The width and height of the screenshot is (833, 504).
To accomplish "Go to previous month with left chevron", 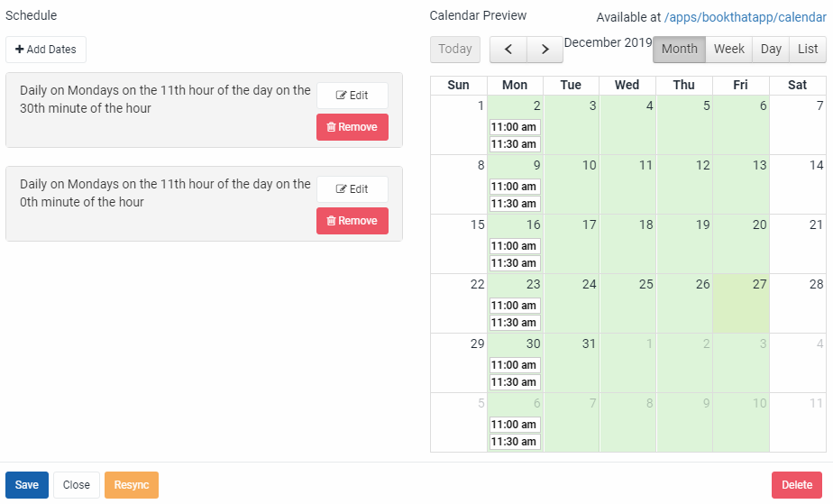I will click(x=508, y=50).
